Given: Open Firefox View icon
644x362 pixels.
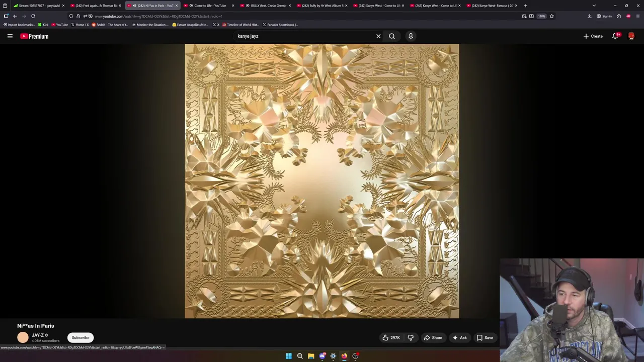Looking at the screenshot, I should click(x=5, y=6).
